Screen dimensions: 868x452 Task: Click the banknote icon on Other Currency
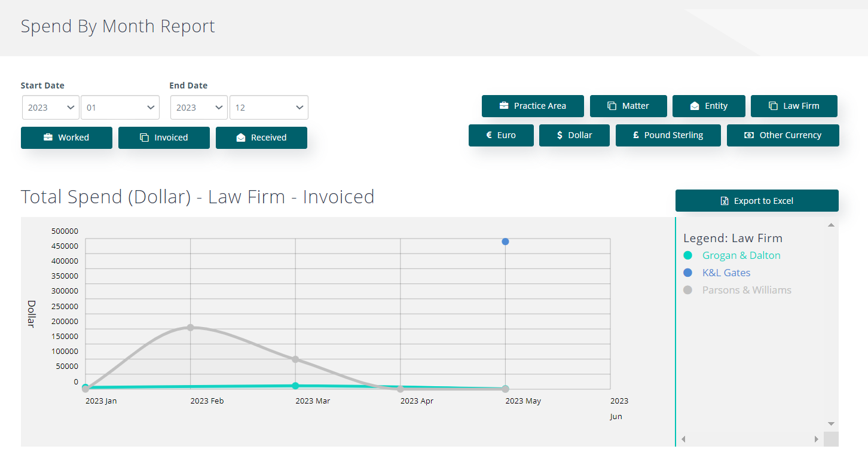(x=749, y=135)
